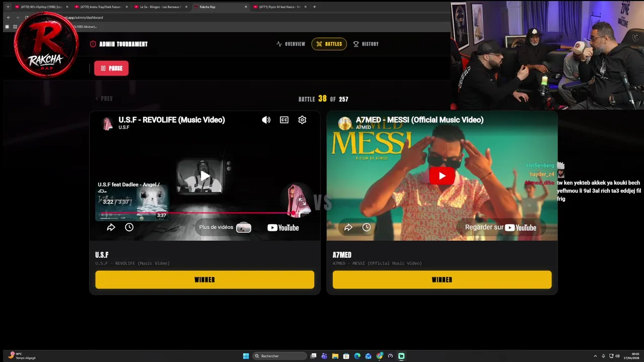Open settings gear on U.S.F video
644x362 pixels.
click(x=302, y=120)
